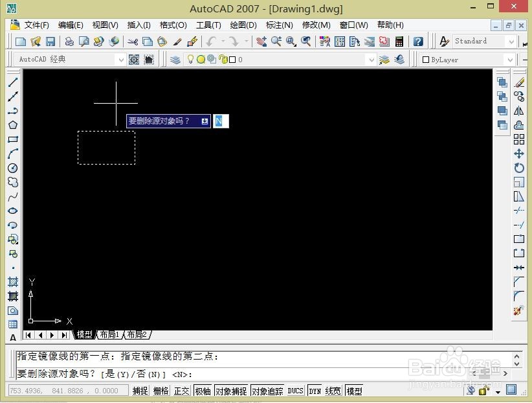Open the AutoCAD 经典 workspace dropdown
Image resolution: width=532 pixels, height=403 pixels.
coord(121,60)
